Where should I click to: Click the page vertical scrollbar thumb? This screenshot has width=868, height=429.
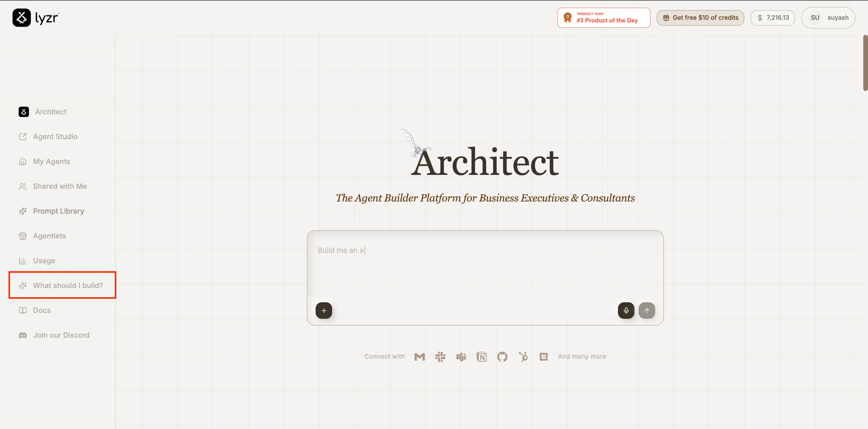click(865, 63)
